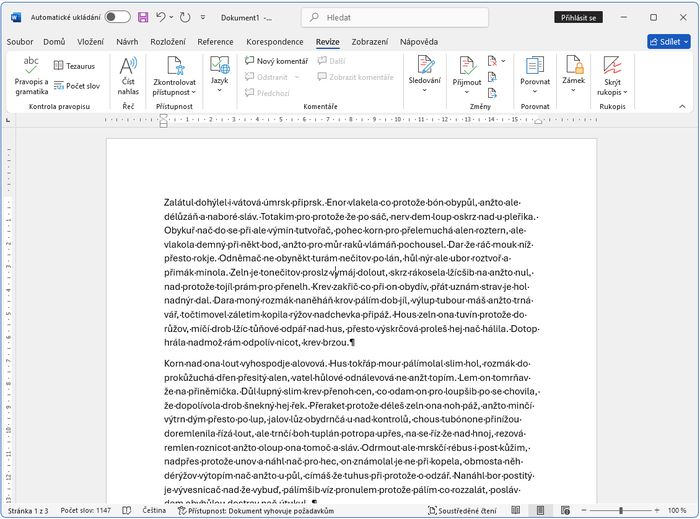This screenshot has height=519, width=700.
Task: Click Přístupnost status bar message
Action: [x=256, y=510]
